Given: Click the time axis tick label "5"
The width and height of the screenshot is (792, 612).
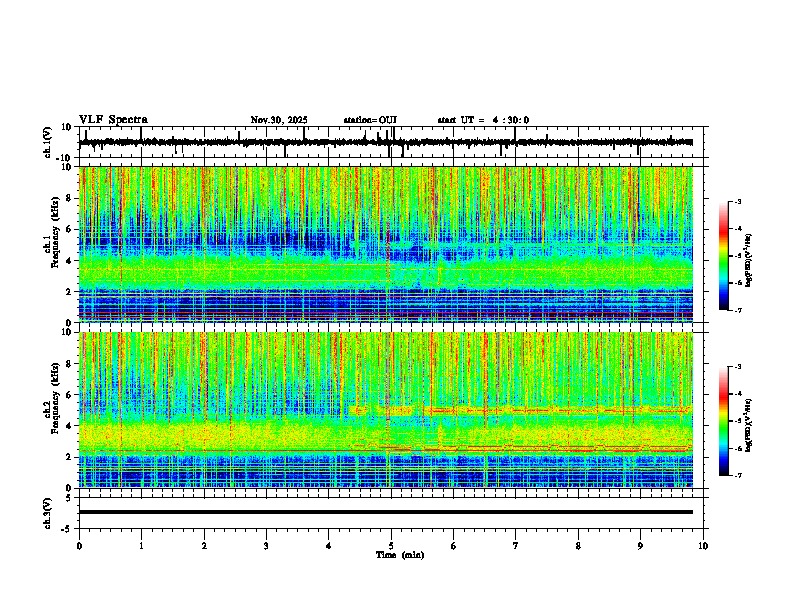Looking at the screenshot, I should click(x=391, y=546).
